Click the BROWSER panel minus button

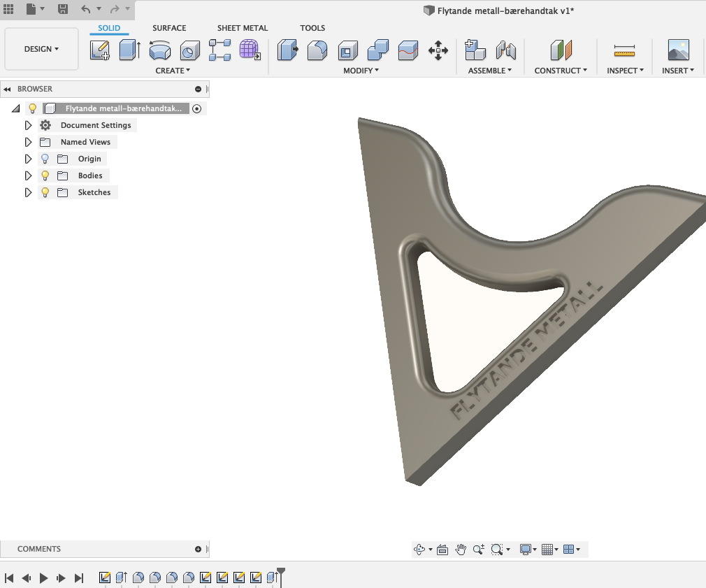(198, 89)
